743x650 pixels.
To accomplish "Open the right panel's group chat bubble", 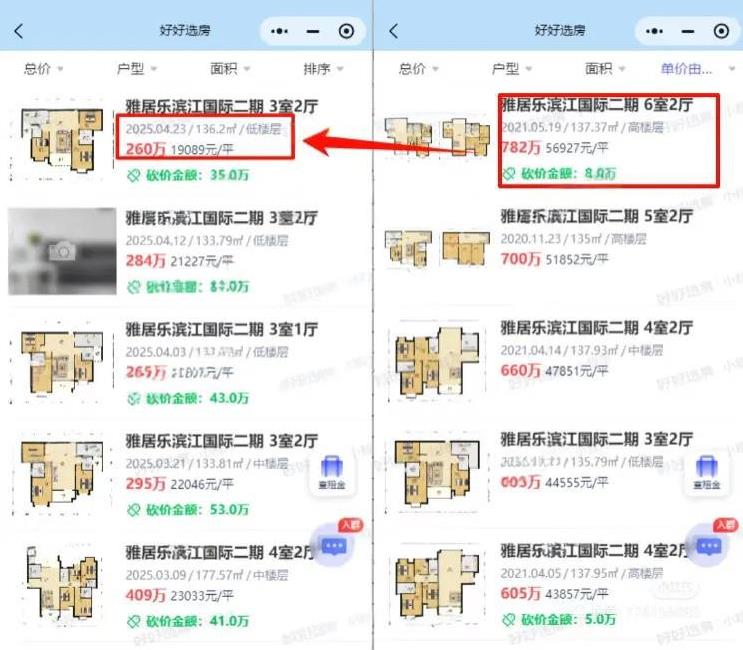I will (708, 545).
